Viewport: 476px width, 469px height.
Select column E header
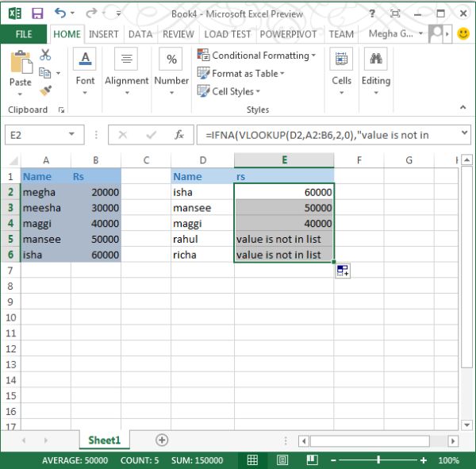coord(284,160)
